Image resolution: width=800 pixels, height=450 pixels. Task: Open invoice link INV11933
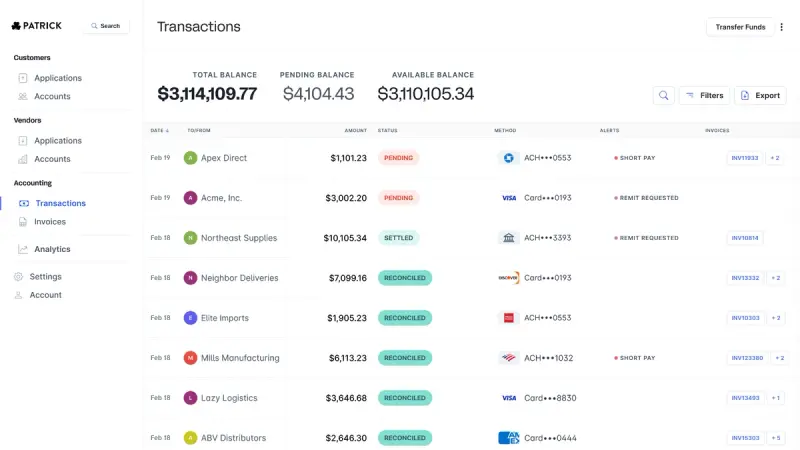745,158
